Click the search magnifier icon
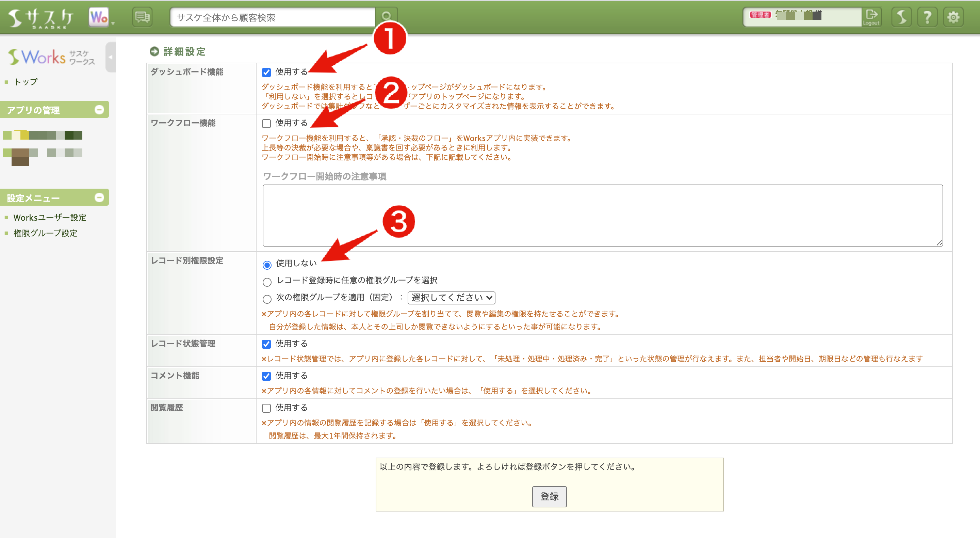The image size is (980, 538). (387, 17)
